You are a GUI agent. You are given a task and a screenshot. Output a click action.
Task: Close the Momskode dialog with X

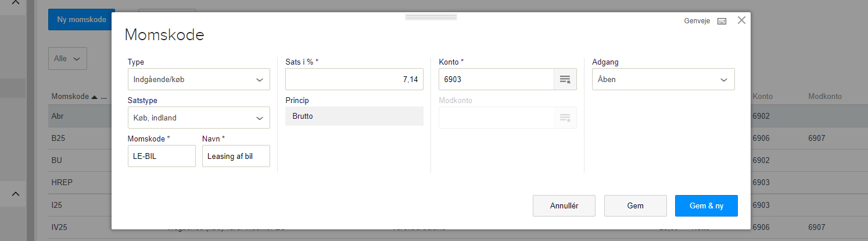741,20
